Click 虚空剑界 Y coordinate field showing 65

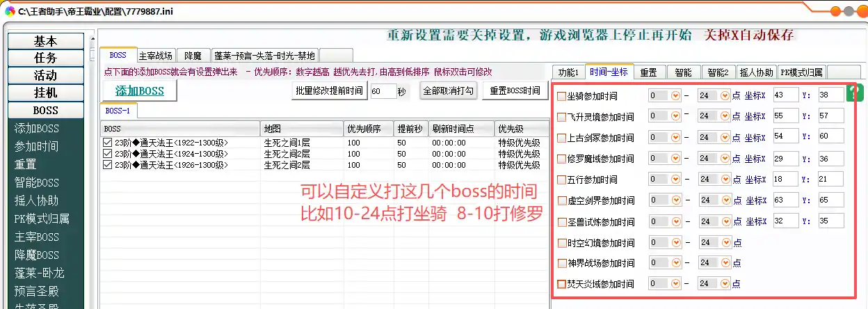[831, 200]
